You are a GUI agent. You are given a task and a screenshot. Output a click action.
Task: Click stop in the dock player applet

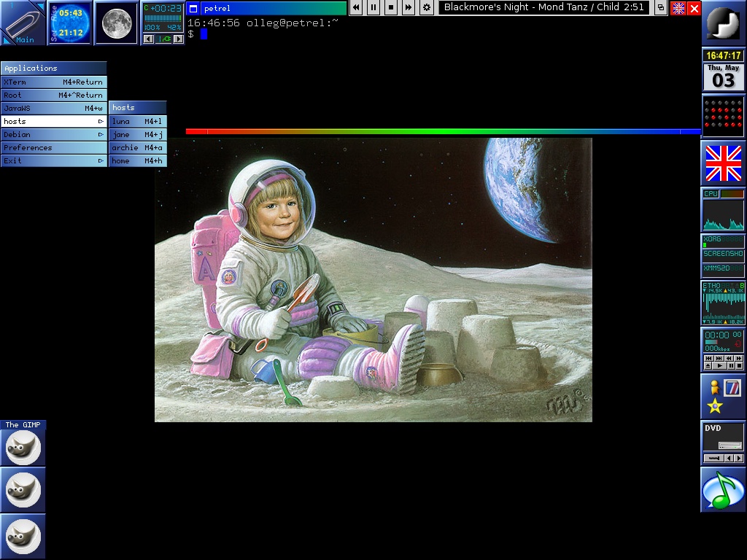click(740, 366)
